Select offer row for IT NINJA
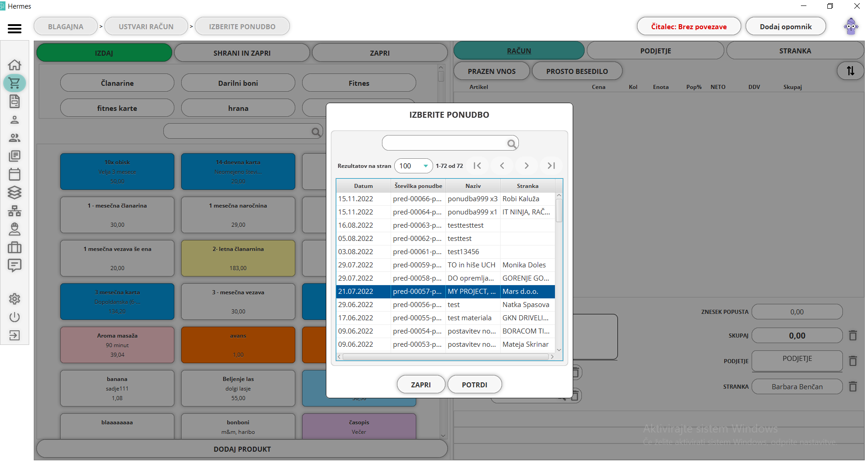This screenshot has width=868, height=464. pyautogui.click(x=445, y=212)
